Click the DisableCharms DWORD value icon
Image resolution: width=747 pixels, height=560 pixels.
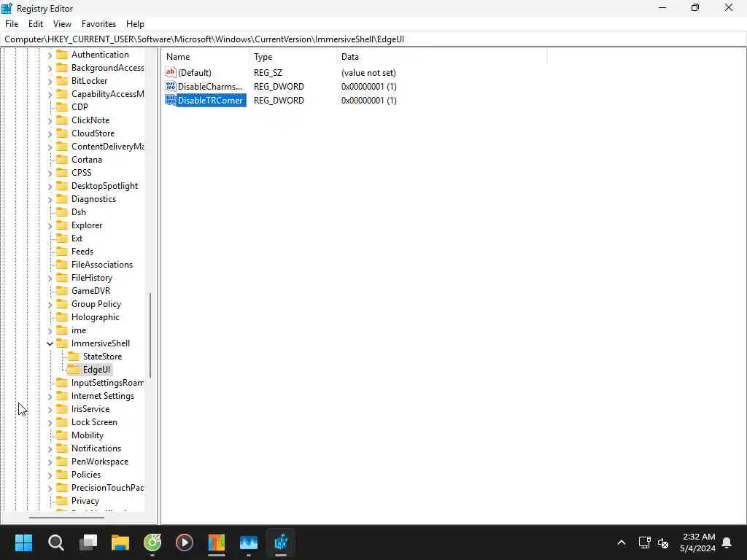[171, 86]
